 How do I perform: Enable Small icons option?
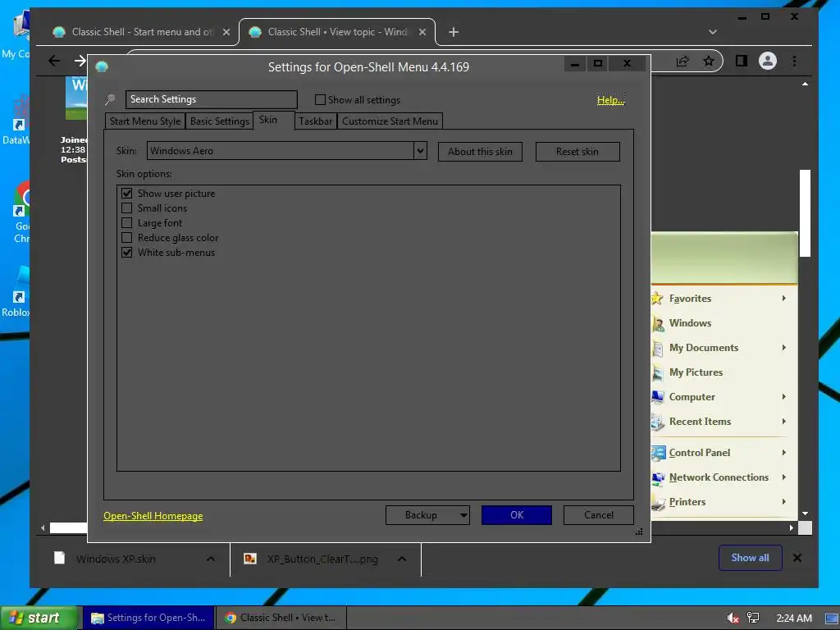click(x=127, y=208)
